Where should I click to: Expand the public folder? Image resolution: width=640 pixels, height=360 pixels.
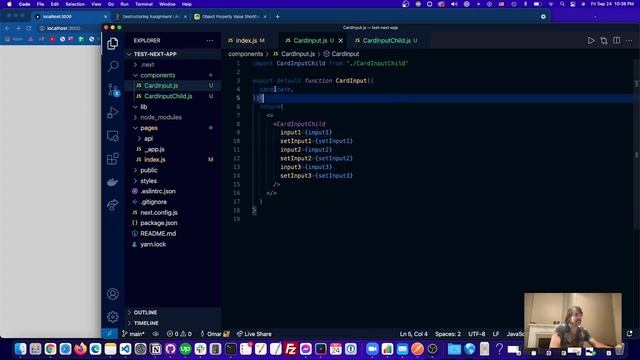173,170
